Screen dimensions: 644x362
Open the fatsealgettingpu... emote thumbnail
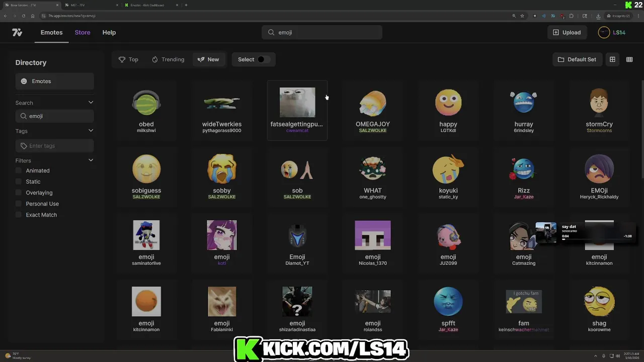pyautogui.click(x=297, y=103)
